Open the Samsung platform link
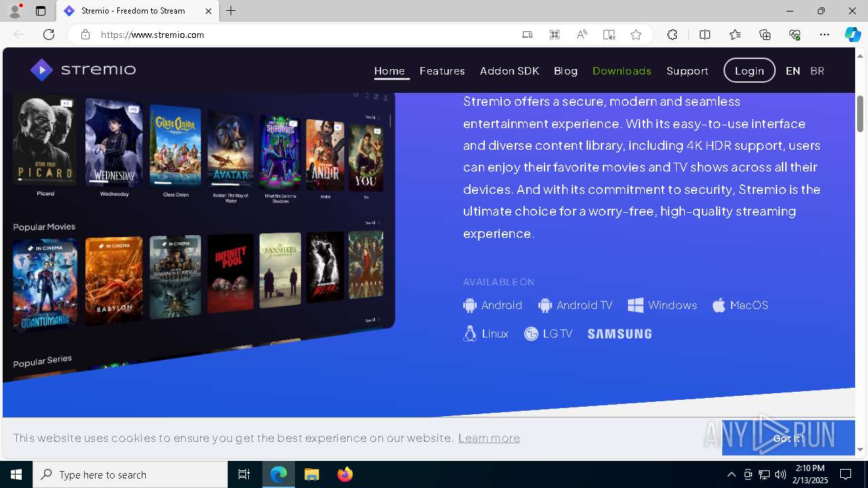Viewport: 868px width, 488px height. 620,333
